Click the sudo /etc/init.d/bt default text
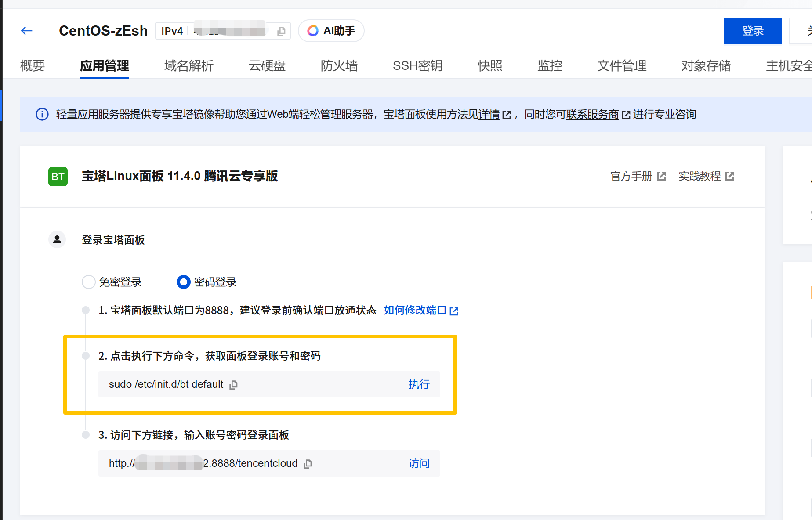The height and width of the screenshot is (520, 812). [166, 384]
